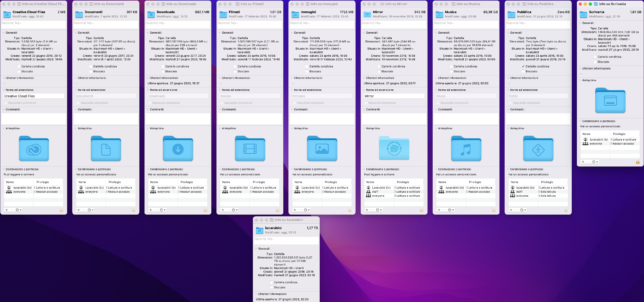
Task: Uncheck Cartella condivisa in Pubblica window
Action: coord(523,66)
